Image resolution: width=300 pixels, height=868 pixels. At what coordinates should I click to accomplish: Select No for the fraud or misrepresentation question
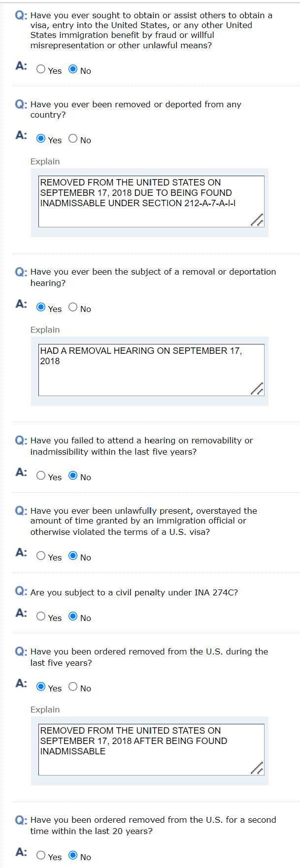pos(73,69)
